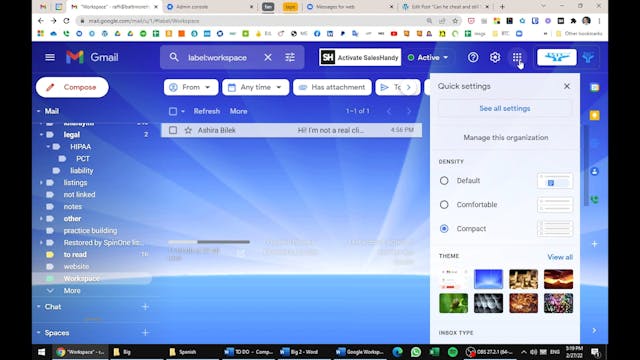Open the From filter dropdown

tap(191, 87)
